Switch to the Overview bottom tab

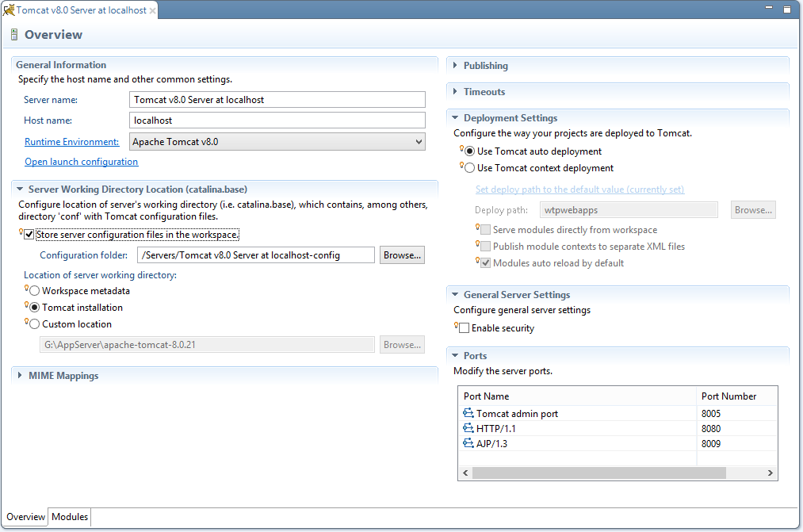coord(25,517)
